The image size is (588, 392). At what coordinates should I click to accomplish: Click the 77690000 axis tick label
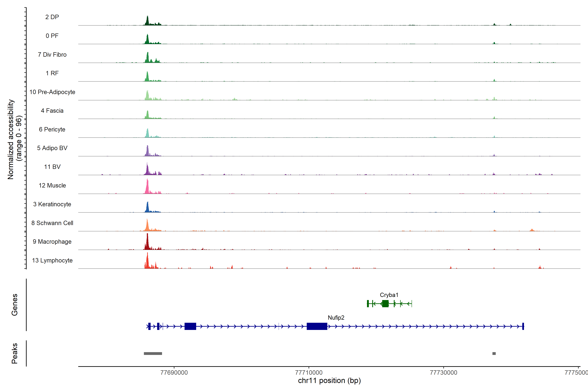174,373
